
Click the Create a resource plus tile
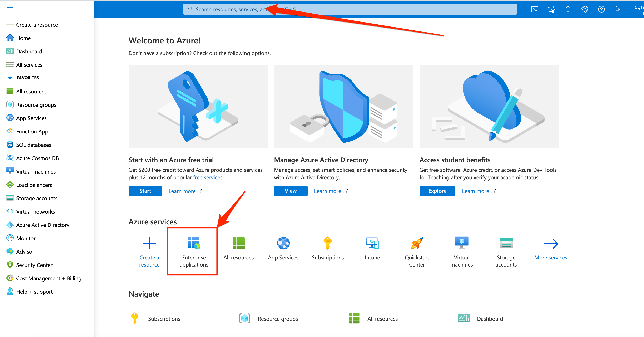click(149, 251)
